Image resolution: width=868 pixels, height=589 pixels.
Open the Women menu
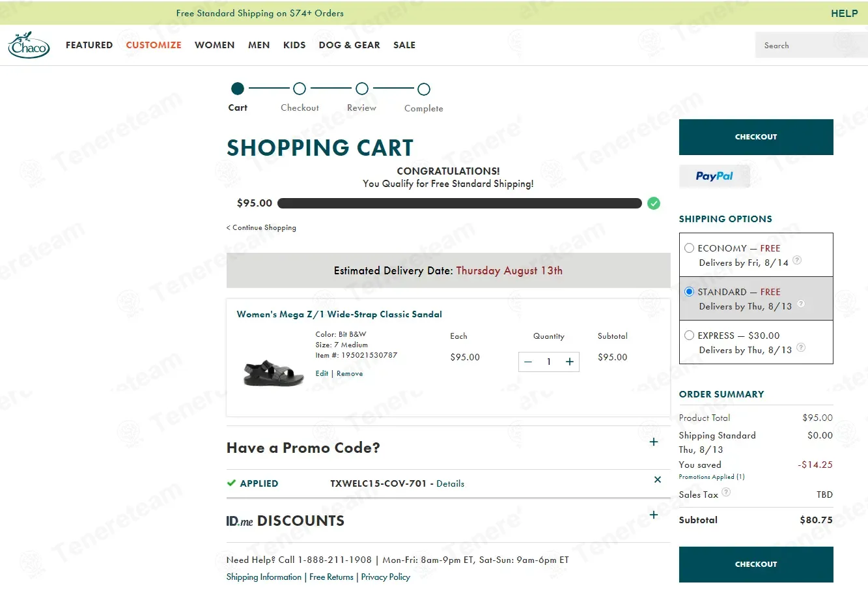[215, 45]
